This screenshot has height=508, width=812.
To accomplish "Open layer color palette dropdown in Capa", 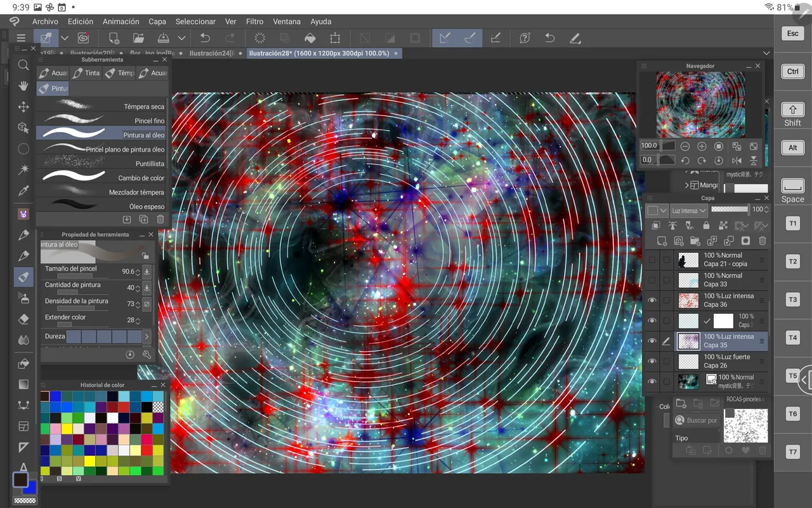I will [x=657, y=210].
